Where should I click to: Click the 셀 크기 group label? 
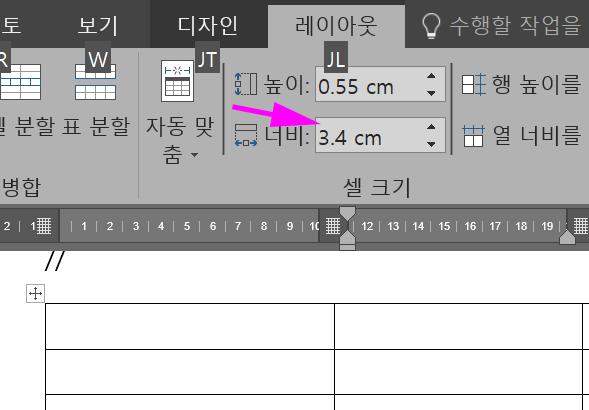(377, 187)
